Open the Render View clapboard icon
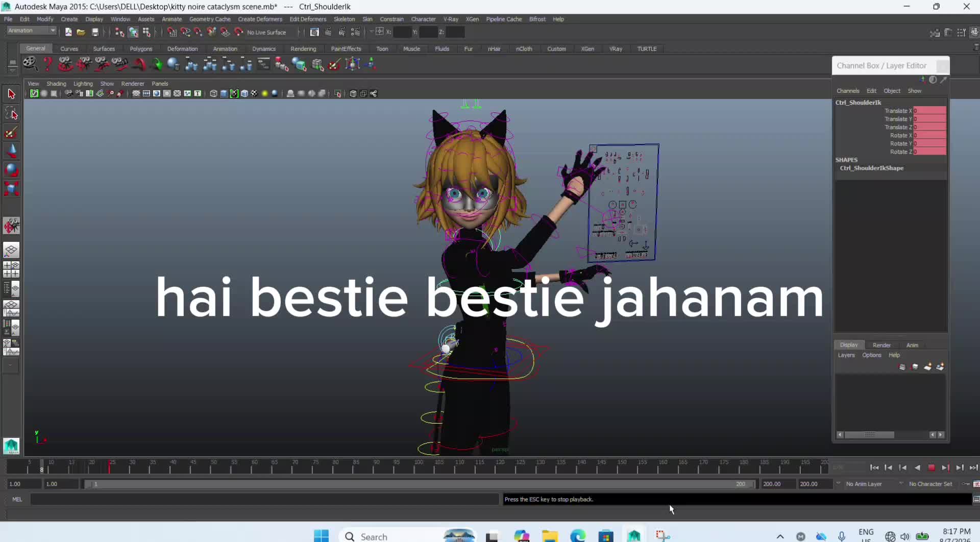This screenshot has width=980, height=542. (x=314, y=32)
